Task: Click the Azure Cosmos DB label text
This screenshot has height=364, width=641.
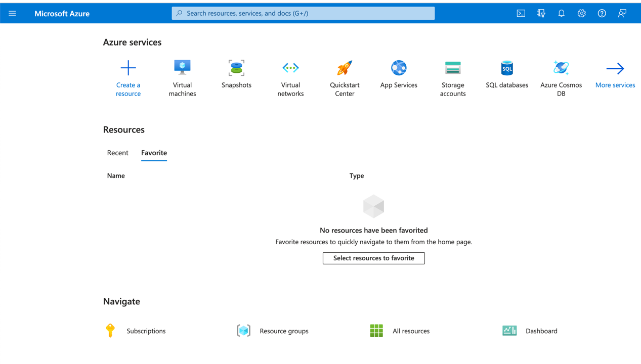Action: click(561, 89)
